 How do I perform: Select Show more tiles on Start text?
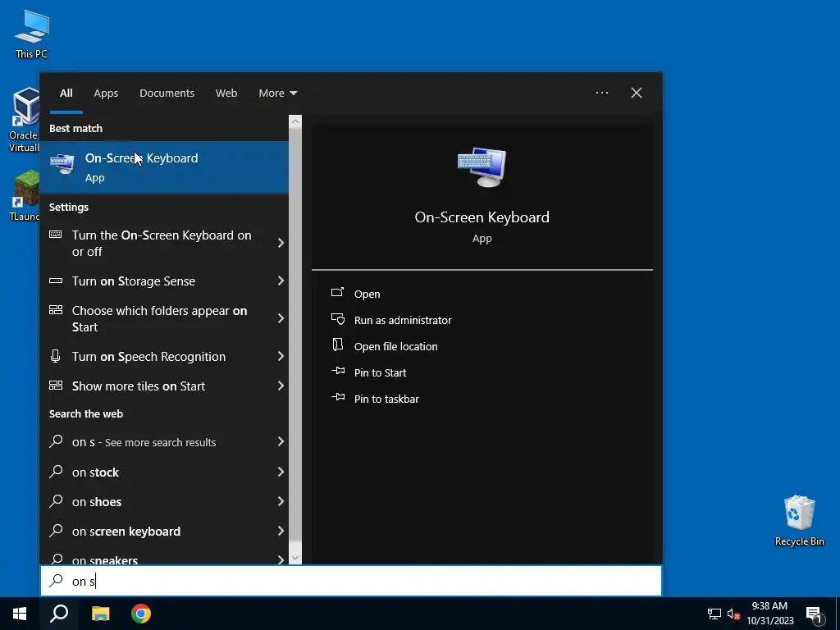[x=139, y=386]
